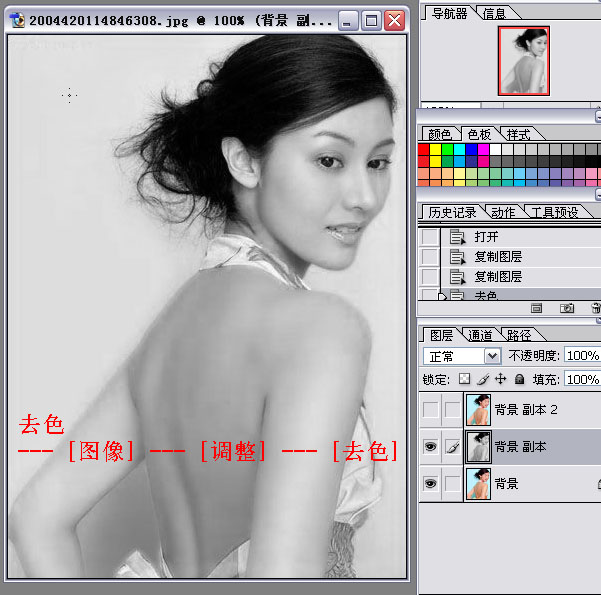
Task: Select the second 复制图层 history state
Action: point(520,276)
